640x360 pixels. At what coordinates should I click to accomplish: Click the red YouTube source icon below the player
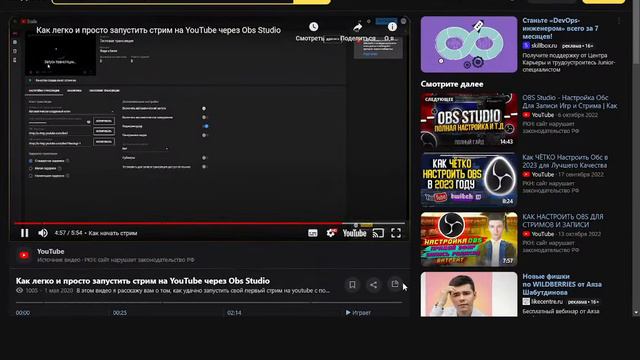pyautogui.click(x=24, y=255)
